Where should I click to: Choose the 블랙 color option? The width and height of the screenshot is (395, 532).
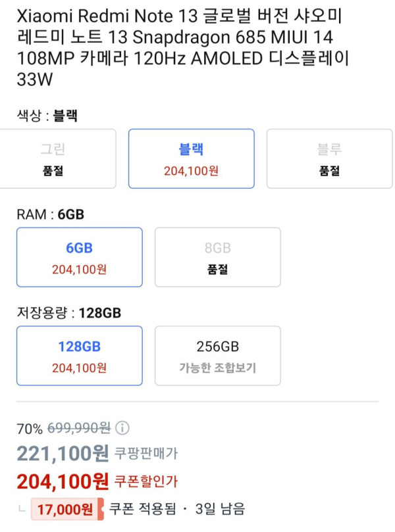(x=191, y=158)
